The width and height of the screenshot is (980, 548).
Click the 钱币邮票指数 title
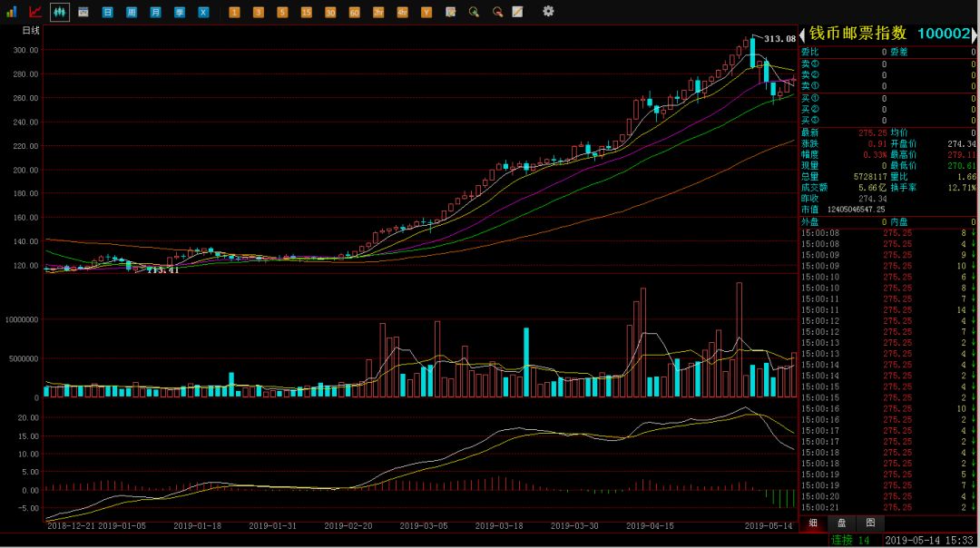pyautogui.click(x=857, y=34)
